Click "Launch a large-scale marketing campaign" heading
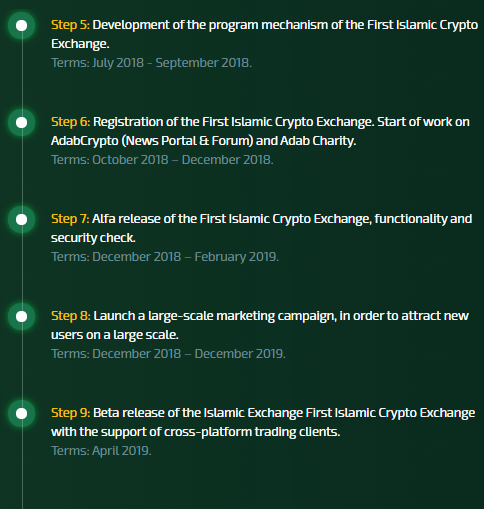 point(215,316)
